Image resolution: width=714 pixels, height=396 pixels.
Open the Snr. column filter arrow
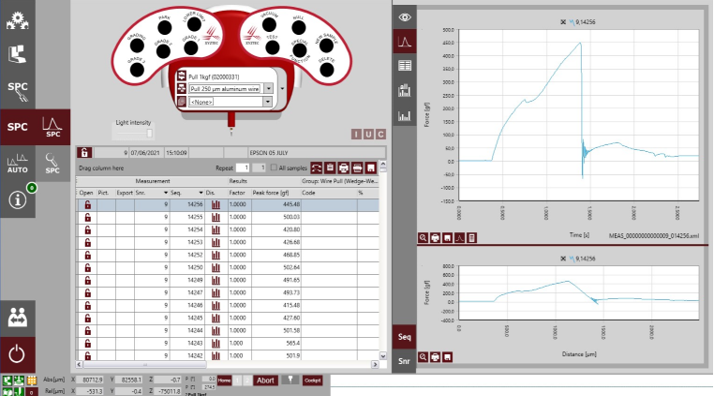(x=166, y=193)
